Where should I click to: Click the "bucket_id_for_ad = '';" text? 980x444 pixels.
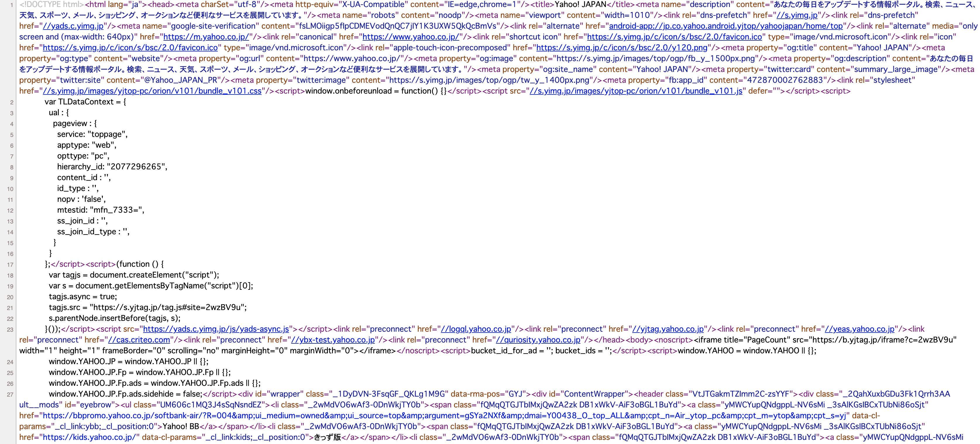click(511, 351)
